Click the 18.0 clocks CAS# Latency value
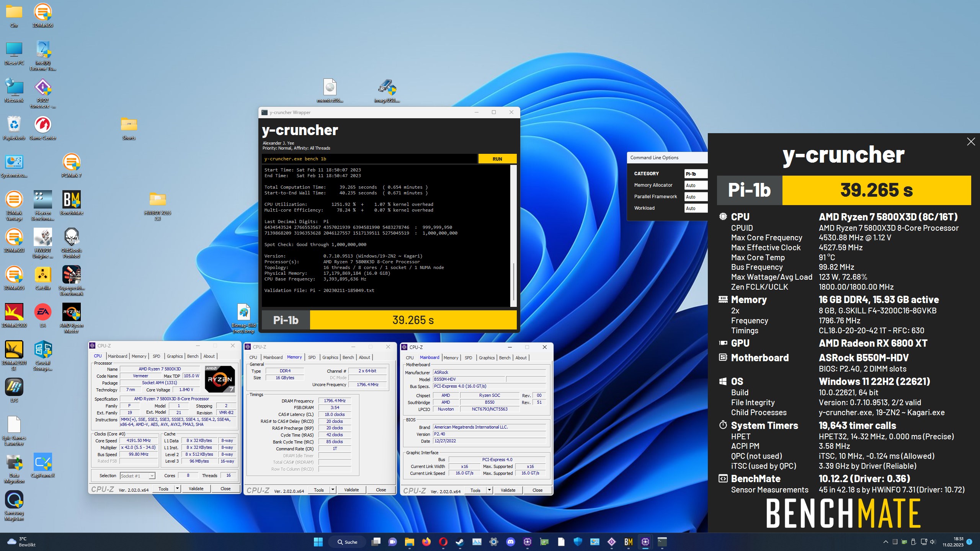The height and width of the screenshot is (551, 980). pyautogui.click(x=335, y=414)
